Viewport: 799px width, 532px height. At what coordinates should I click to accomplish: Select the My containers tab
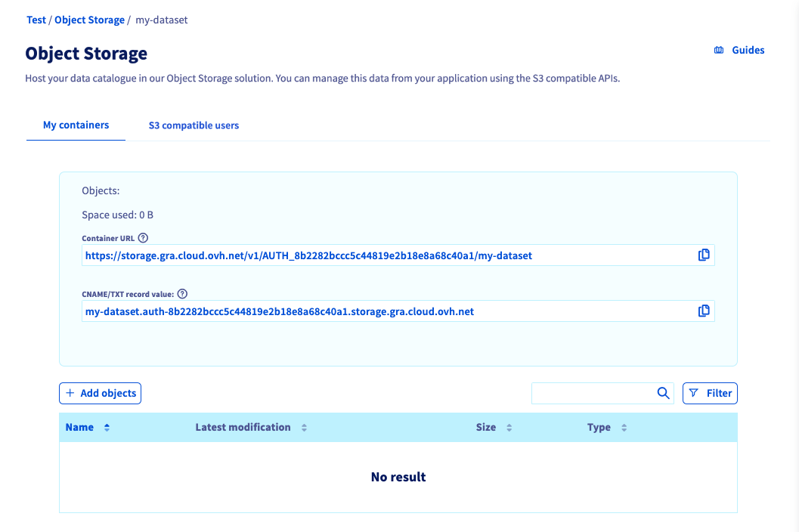(x=76, y=125)
